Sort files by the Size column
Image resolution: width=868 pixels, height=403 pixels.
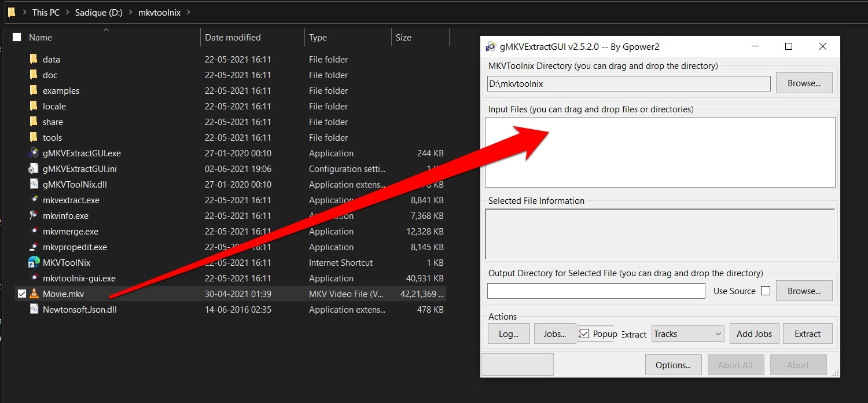coord(403,38)
